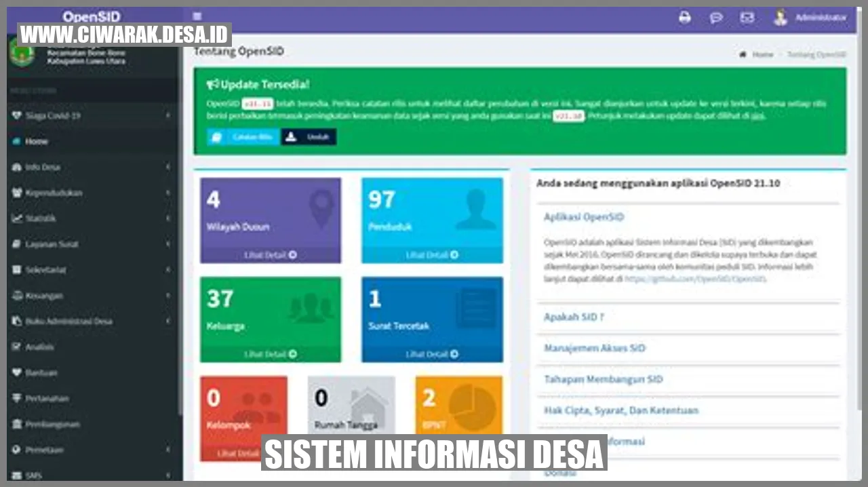Expand the Info Desa submenu chevron
Viewport: 868px width, 487px height.
coord(167,167)
